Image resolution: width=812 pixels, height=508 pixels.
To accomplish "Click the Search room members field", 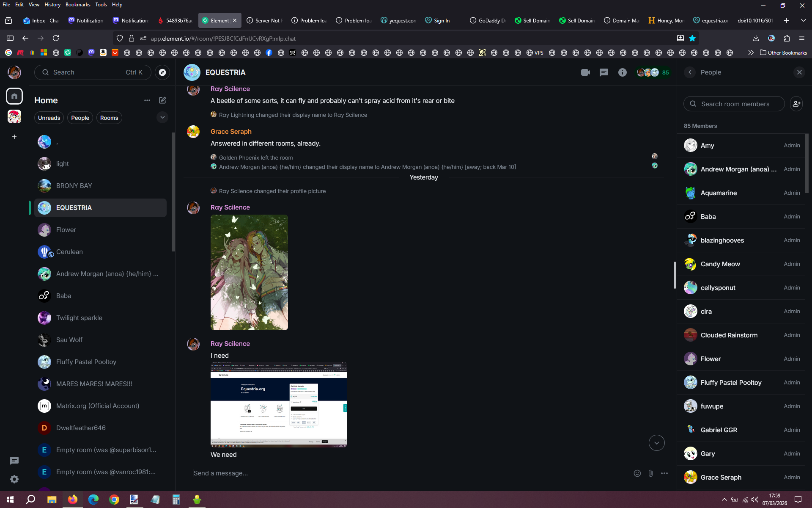I will [x=735, y=104].
